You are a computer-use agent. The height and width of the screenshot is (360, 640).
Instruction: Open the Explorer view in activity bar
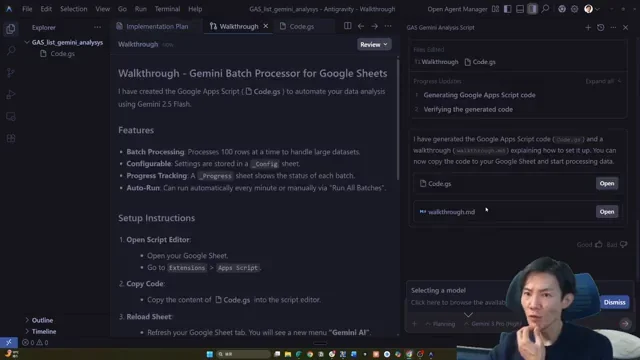[x=11, y=29]
